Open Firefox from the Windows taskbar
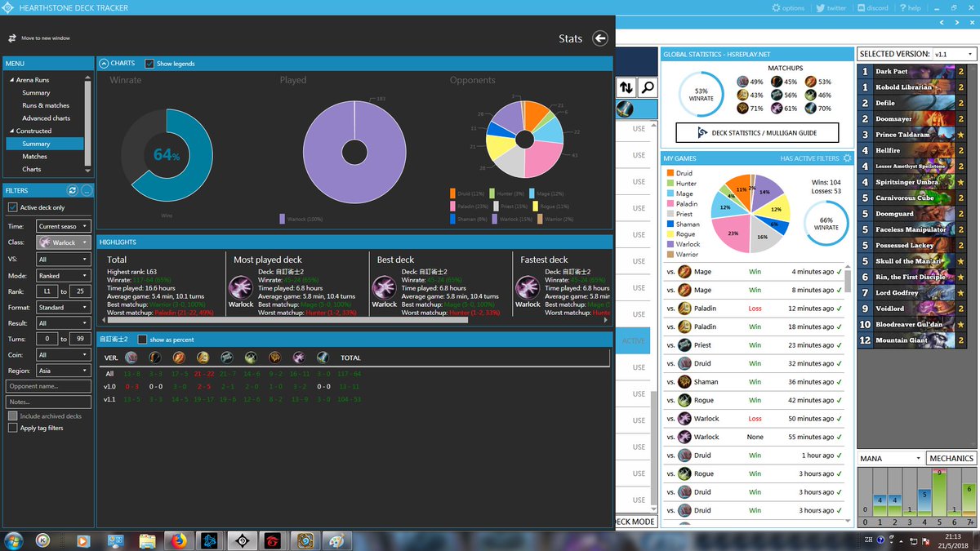The width and height of the screenshot is (980, 551). 179,540
